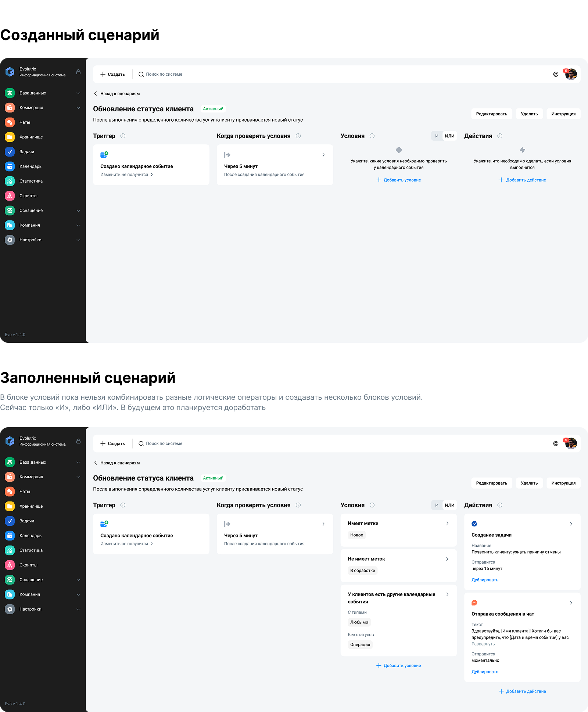This screenshot has width=588, height=712.
Task: Click Удалить button in top screen
Action: point(529,114)
